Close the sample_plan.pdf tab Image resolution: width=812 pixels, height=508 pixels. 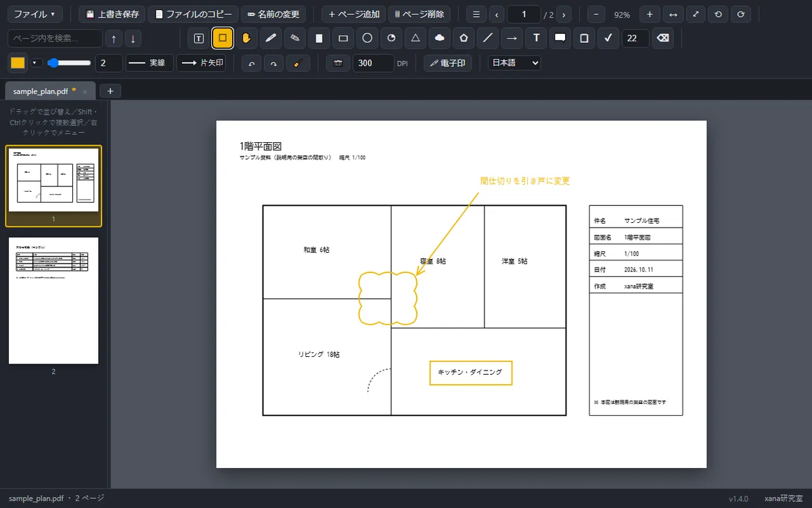tap(85, 91)
